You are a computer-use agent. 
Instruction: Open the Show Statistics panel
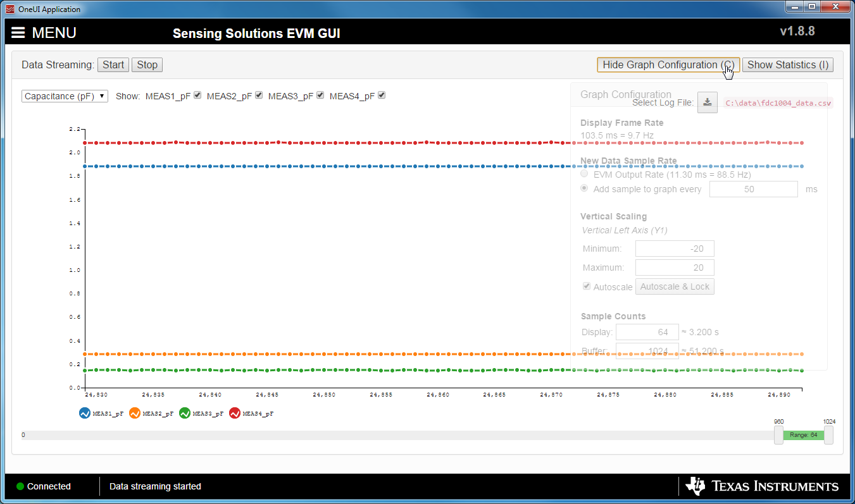click(787, 65)
